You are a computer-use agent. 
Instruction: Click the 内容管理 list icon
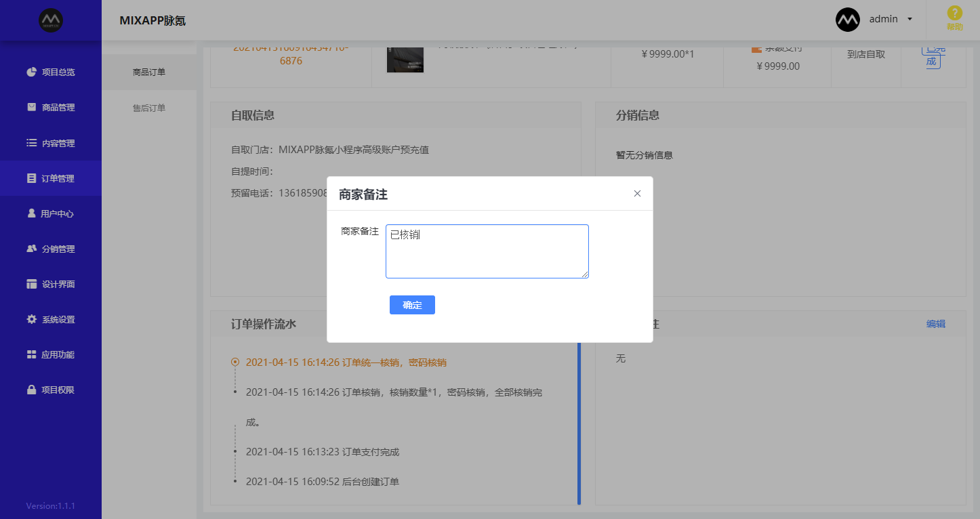coord(31,143)
